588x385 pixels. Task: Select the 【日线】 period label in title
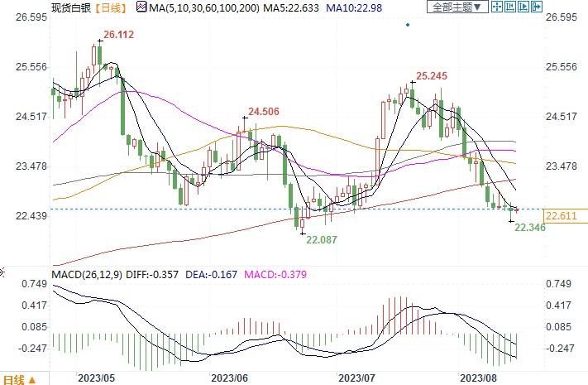tap(110, 8)
